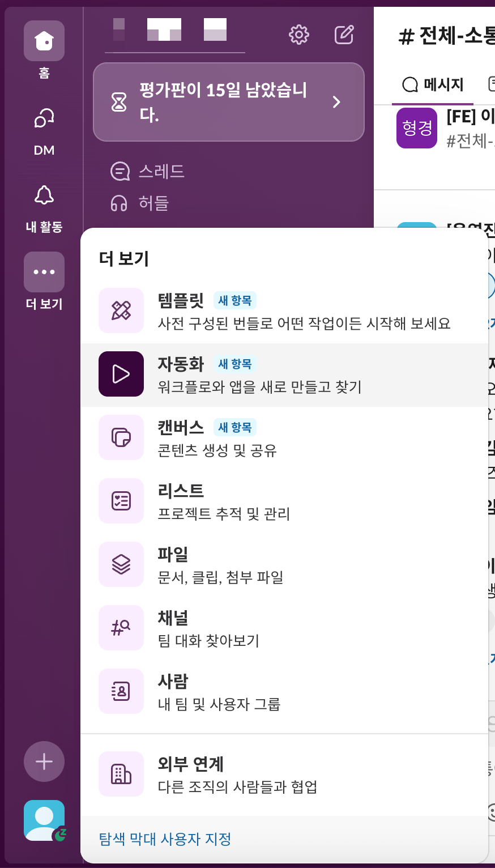Select 자동화 menu entry title
This screenshot has height=868, width=495.
tap(181, 364)
